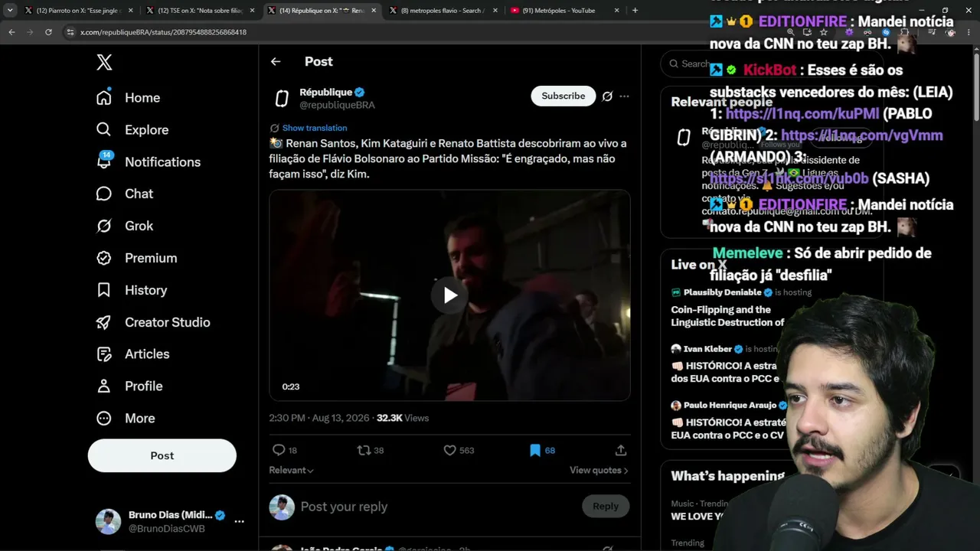Click the Reply button next to reply field
Viewport: 980px width, 551px height.
click(x=606, y=506)
